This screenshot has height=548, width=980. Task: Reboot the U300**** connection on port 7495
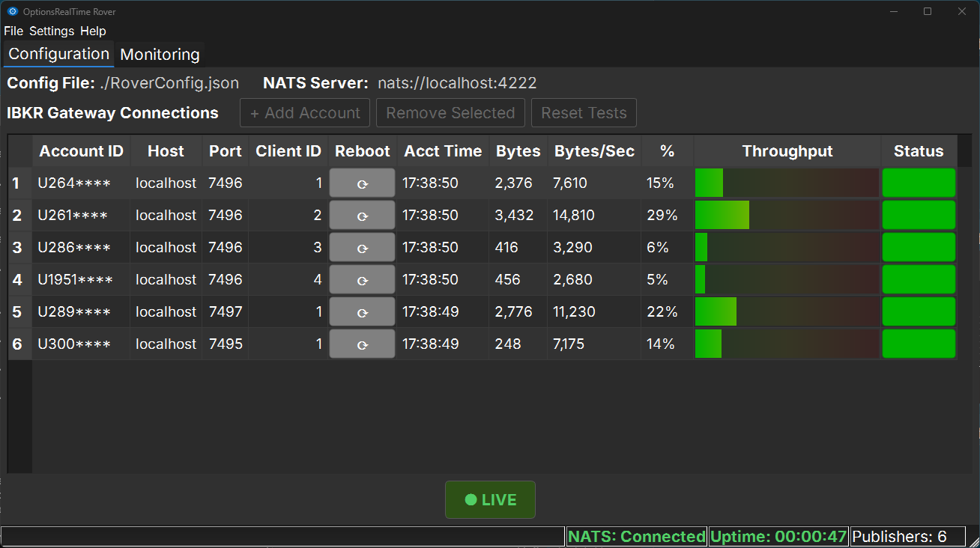click(362, 344)
